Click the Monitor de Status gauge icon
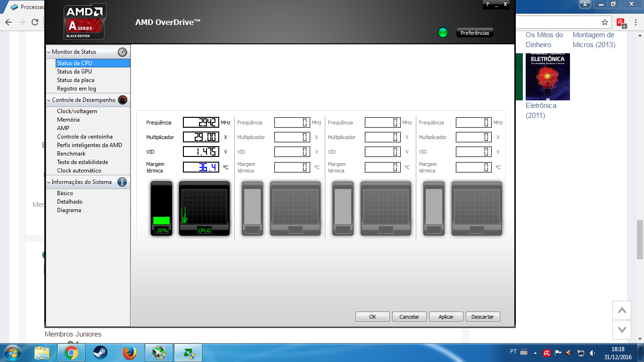The width and height of the screenshot is (644, 362). [123, 52]
